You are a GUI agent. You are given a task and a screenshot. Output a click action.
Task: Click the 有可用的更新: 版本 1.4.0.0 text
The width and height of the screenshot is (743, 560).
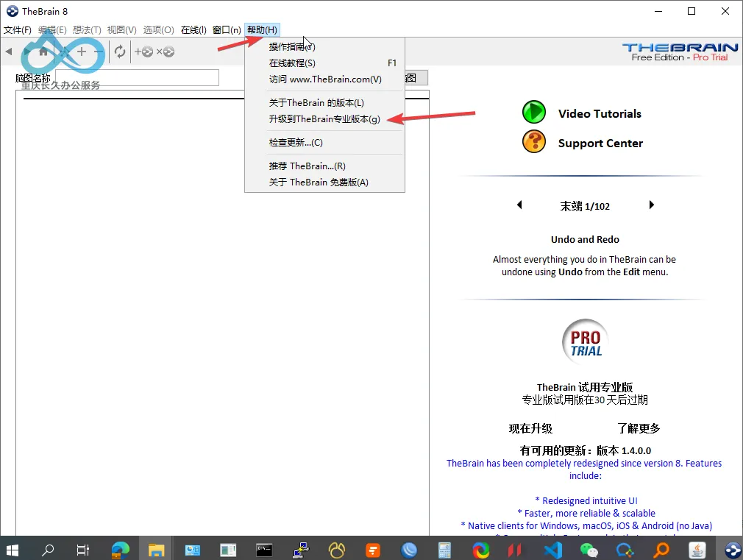coord(586,450)
